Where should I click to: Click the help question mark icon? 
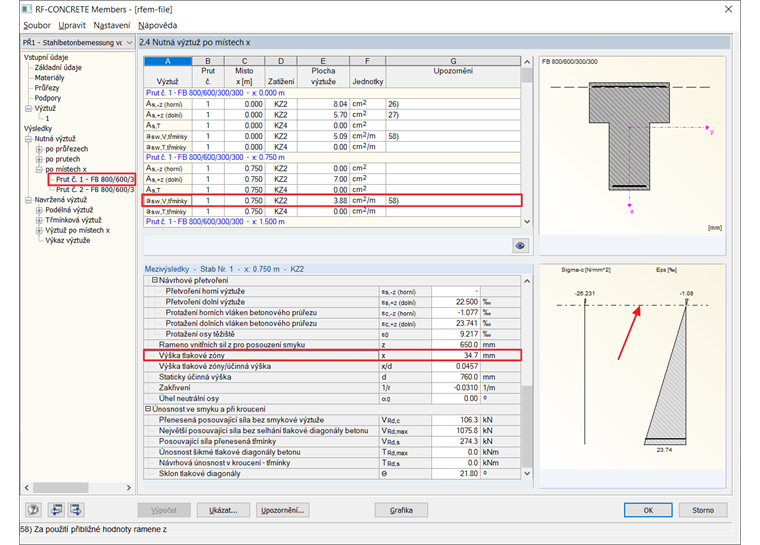(34, 510)
